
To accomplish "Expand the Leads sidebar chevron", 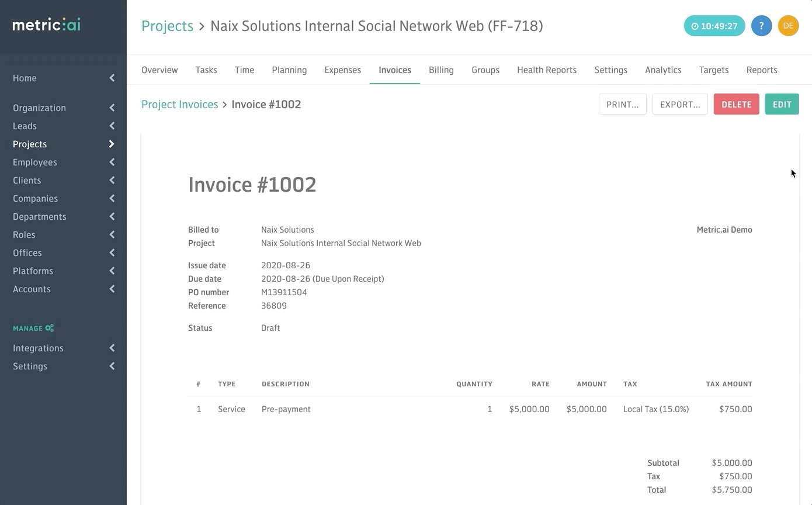I will [112, 126].
